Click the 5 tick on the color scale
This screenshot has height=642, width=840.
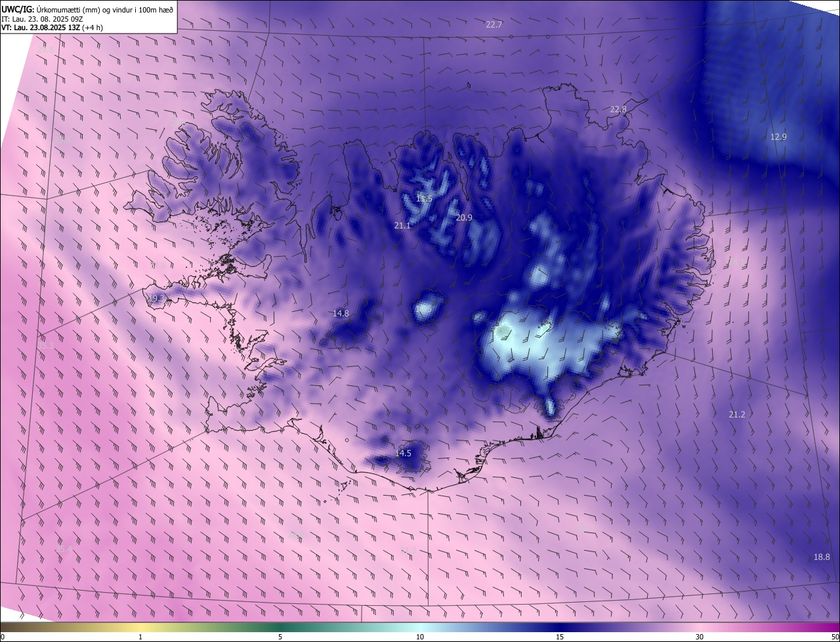280,637
